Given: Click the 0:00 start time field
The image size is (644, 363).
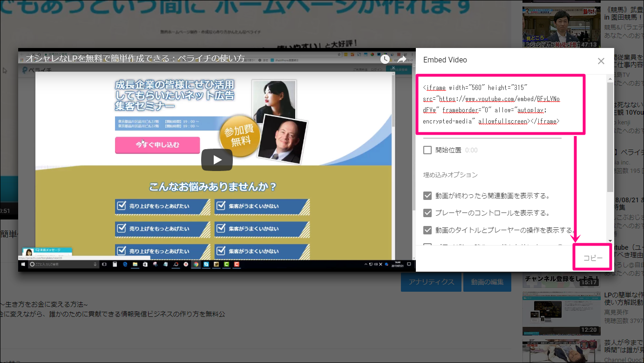Looking at the screenshot, I should tap(471, 150).
